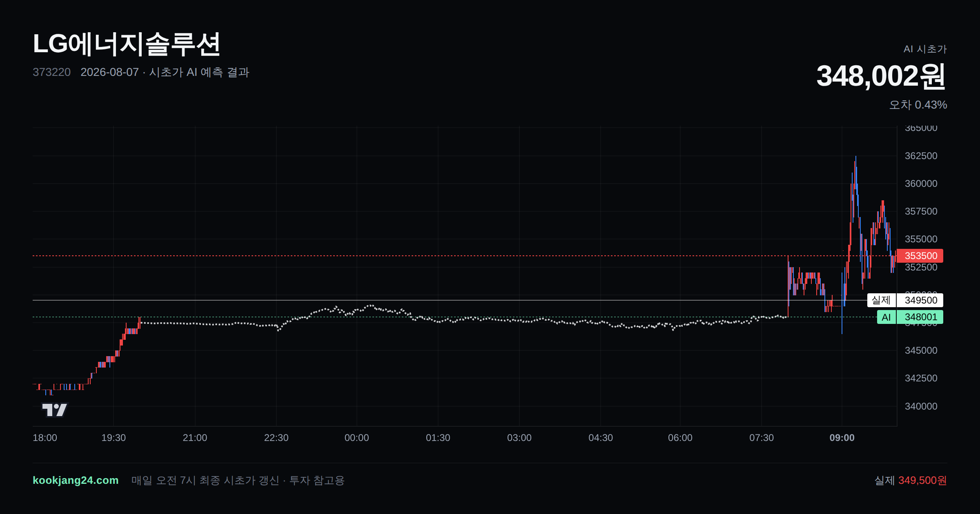The height and width of the screenshot is (514, 980).
Task: Click the 352500 price axis label
Action: (x=921, y=268)
